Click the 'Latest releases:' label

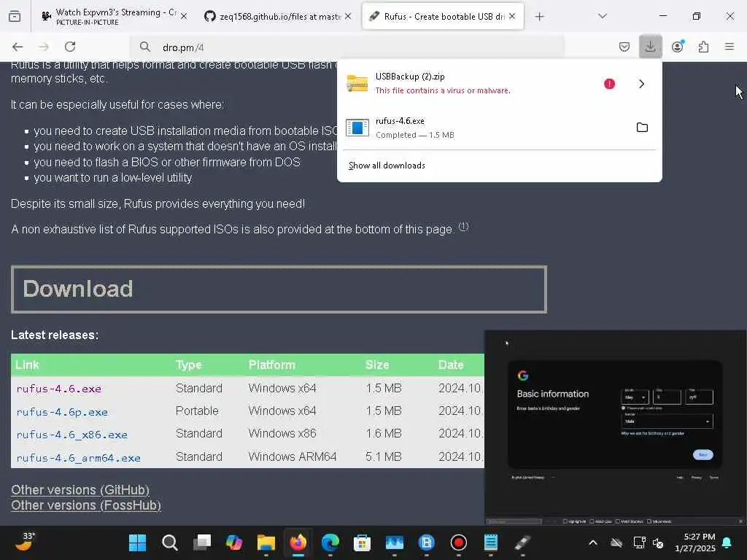(x=55, y=335)
